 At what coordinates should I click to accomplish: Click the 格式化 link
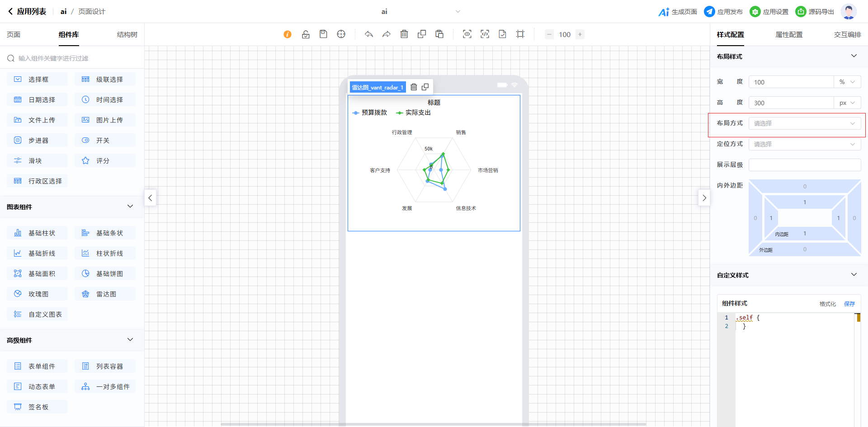[827, 304]
